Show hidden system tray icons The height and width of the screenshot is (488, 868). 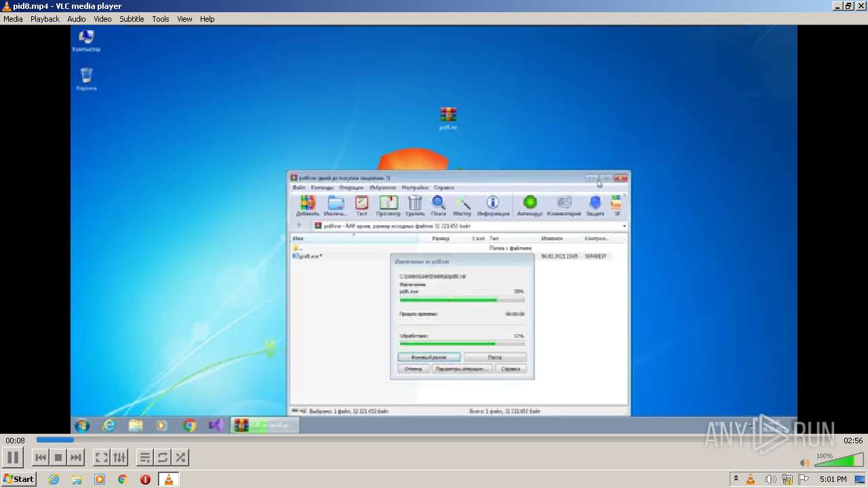[x=736, y=479]
